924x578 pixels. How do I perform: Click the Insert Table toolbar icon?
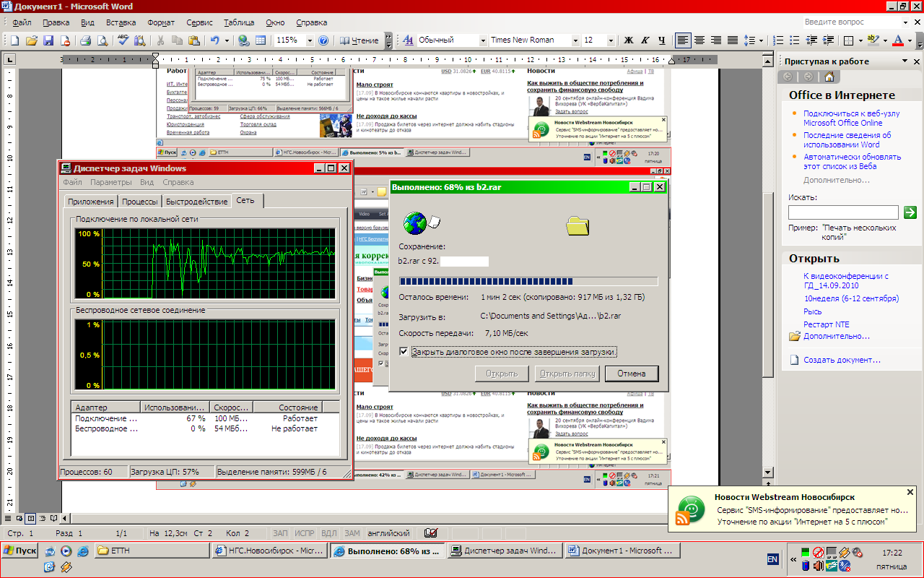tap(260, 40)
